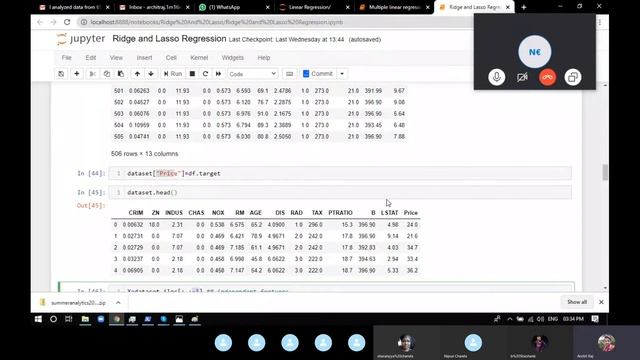Toggle the camera in call overlay

point(522,77)
